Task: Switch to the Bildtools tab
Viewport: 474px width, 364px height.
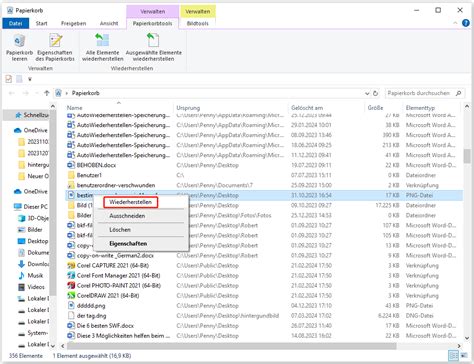Action: coord(198,23)
